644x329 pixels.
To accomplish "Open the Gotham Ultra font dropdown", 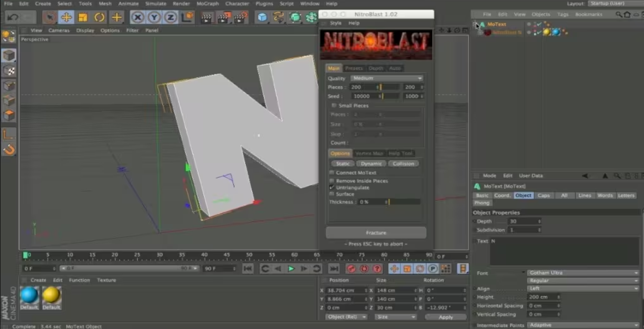I will click(x=583, y=273).
